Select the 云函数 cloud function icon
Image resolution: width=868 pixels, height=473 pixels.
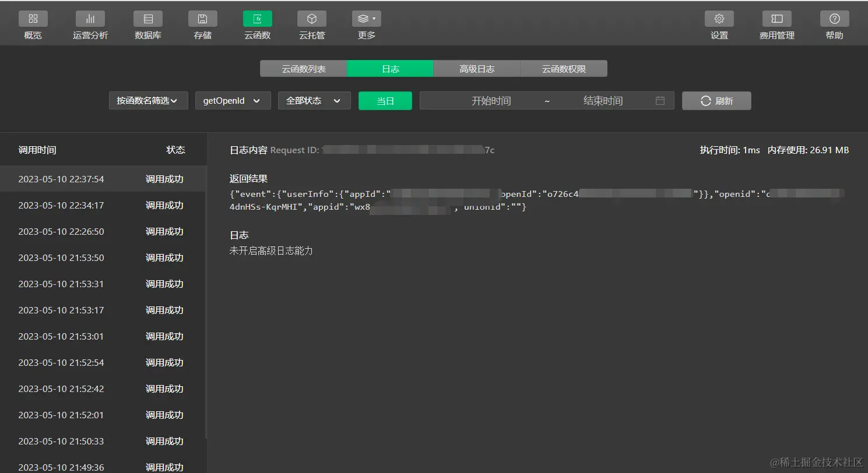tap(258, 19)
